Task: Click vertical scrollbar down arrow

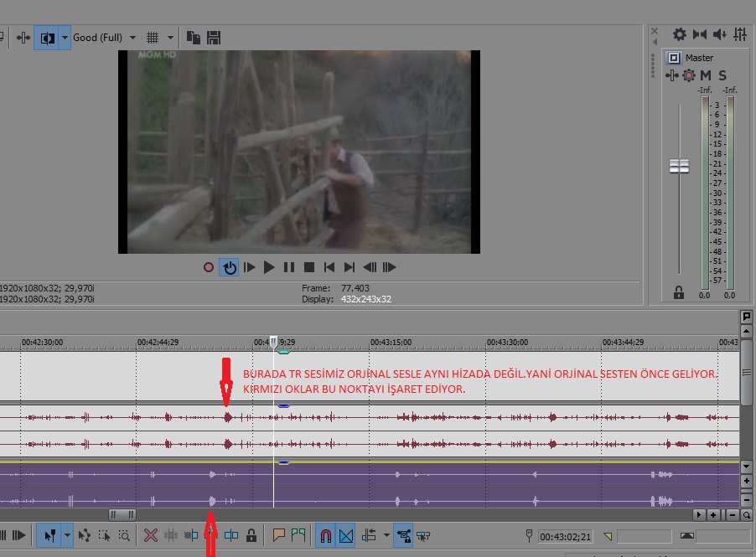Action: click(x=746, y=466)
